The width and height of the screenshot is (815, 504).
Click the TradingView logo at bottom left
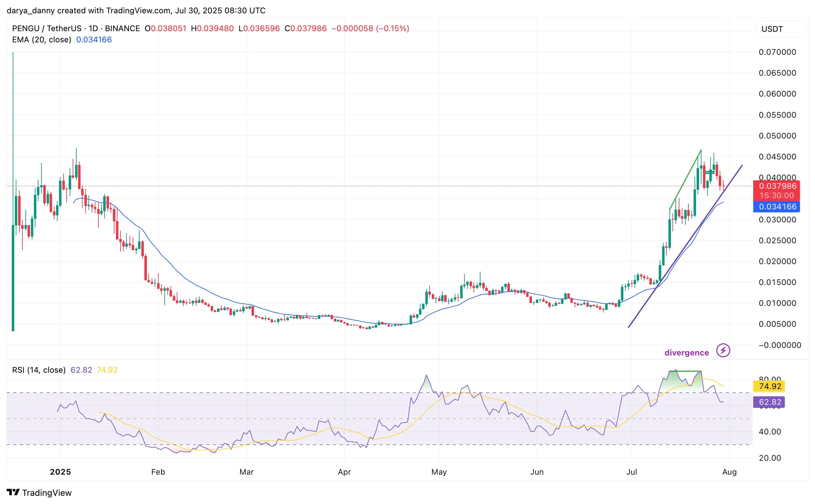pyautogui.click(x=39, y=493)
